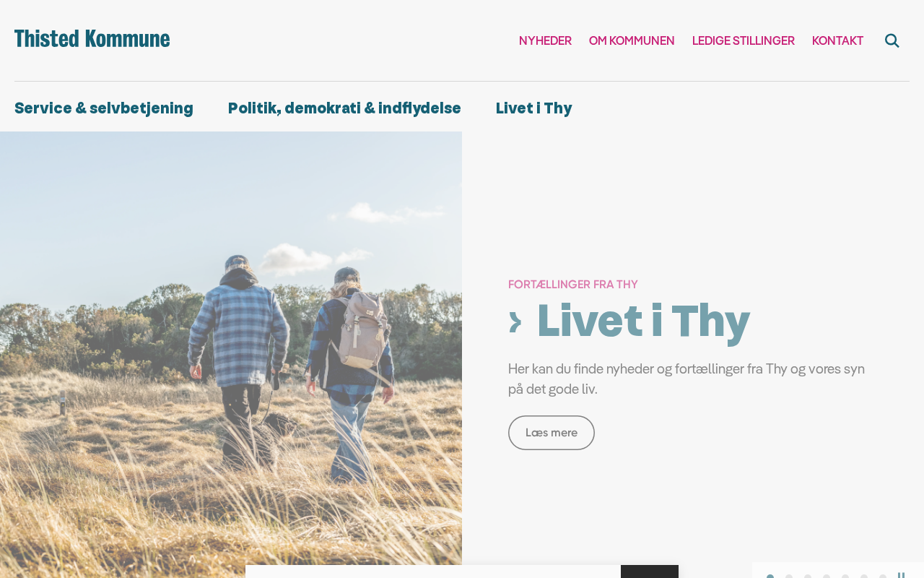Open the search magnifier icon

click(892, 40)
